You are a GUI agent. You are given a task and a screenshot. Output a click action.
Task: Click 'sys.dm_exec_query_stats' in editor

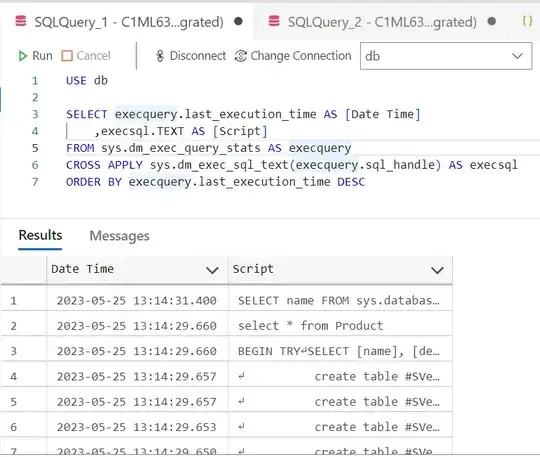181,148
